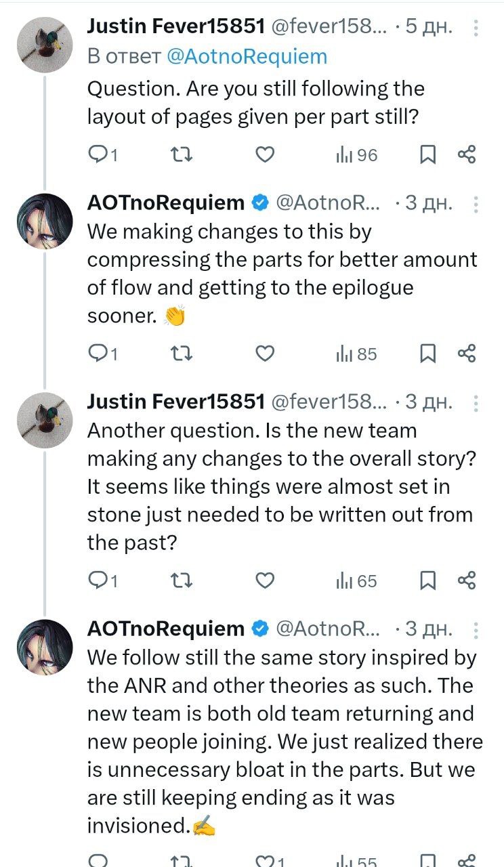Image resolution: width=504 pixels, height=867 pixels.
Task: Open the @AotnoRequiem mention link
Action: [247, 57]
